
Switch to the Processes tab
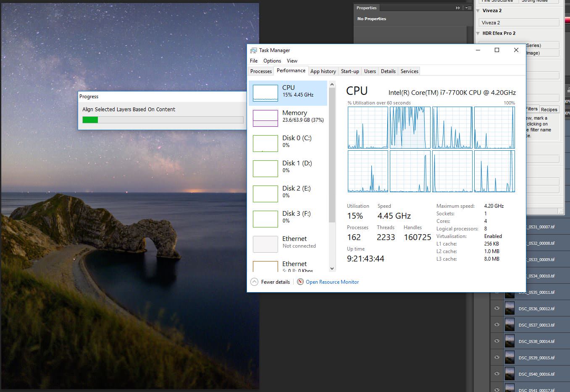click(261, 71)
